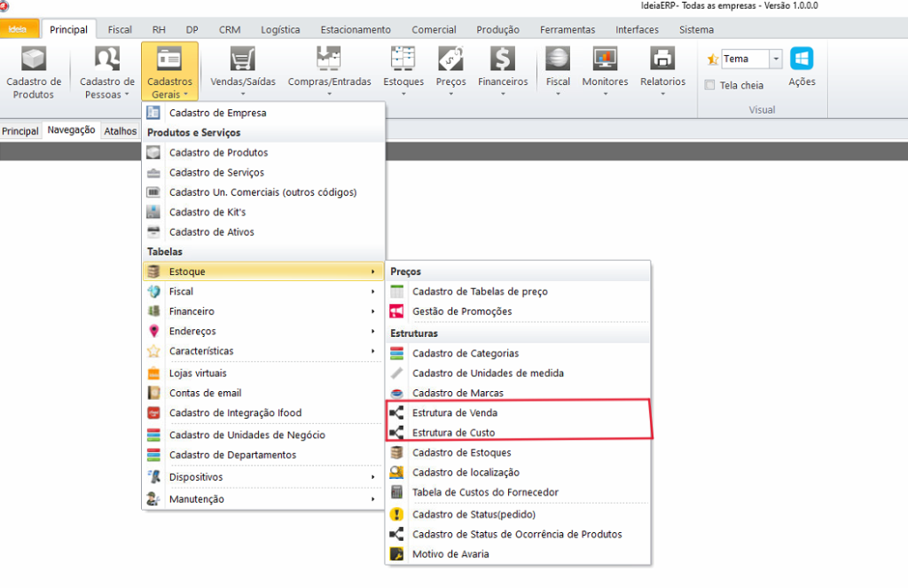Click the Preços price tag icon
The image size is (908, 588).
pos(450,59)
